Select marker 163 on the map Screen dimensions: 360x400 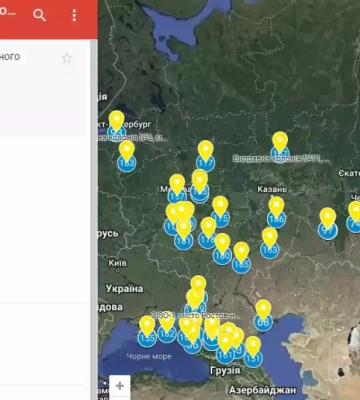[270, 243]
